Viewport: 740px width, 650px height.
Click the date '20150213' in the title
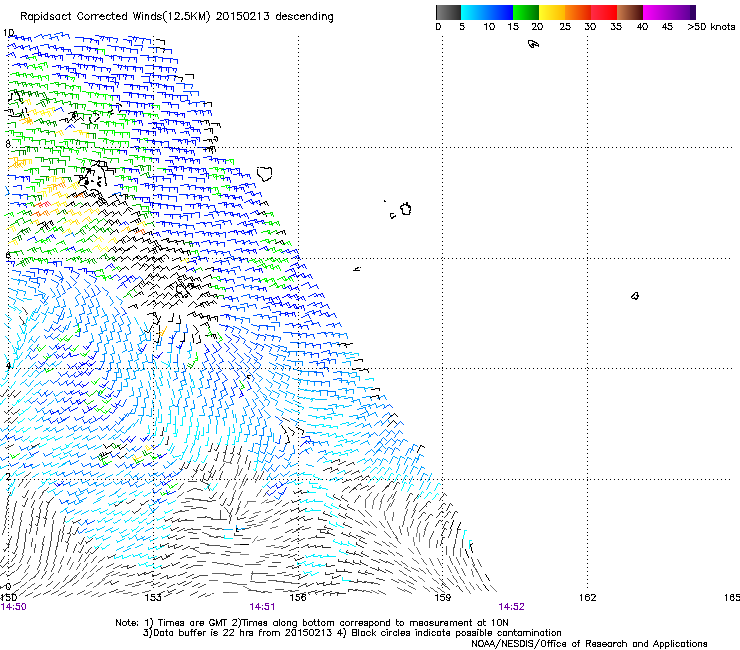(x=243, y=17)
